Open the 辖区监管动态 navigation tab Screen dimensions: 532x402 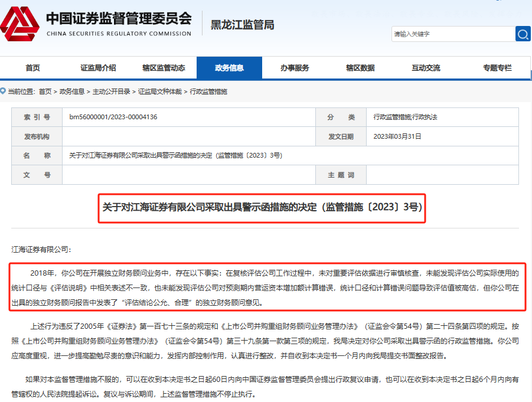click(x=164, y=68)
